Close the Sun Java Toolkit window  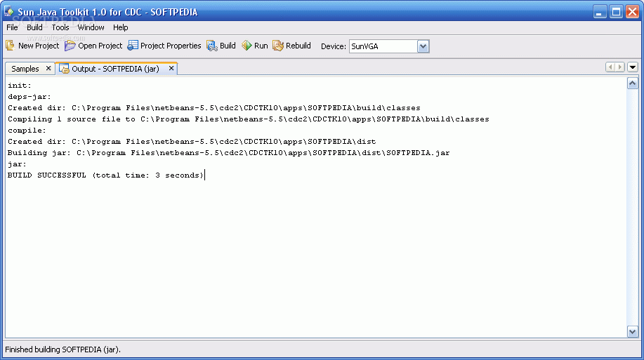coord(632,12)
